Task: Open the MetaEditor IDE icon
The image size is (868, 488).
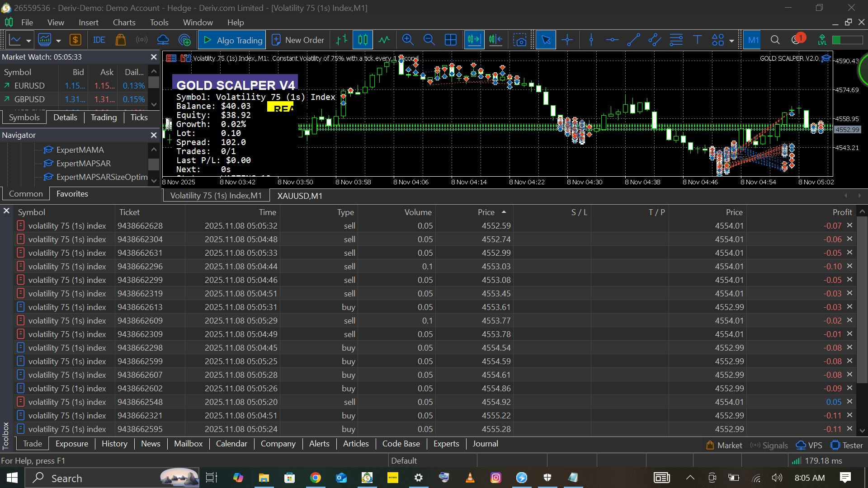Action: point(99,40)
